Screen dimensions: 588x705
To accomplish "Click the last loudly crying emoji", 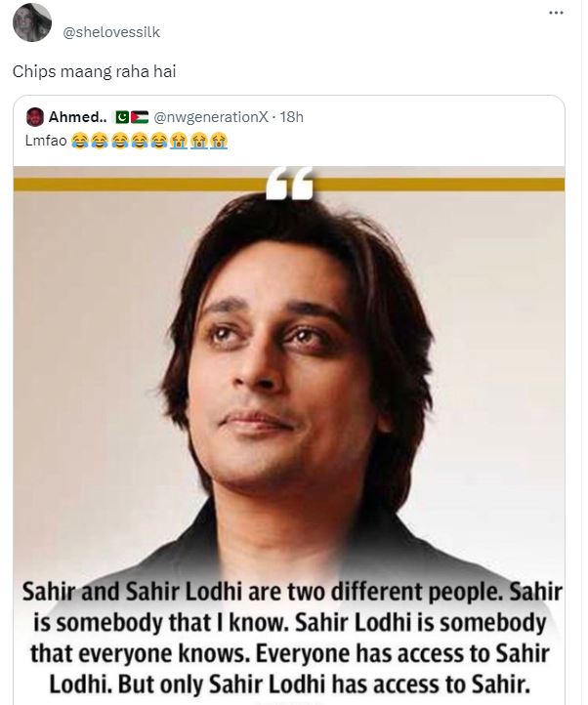I will tap(219, 141).
